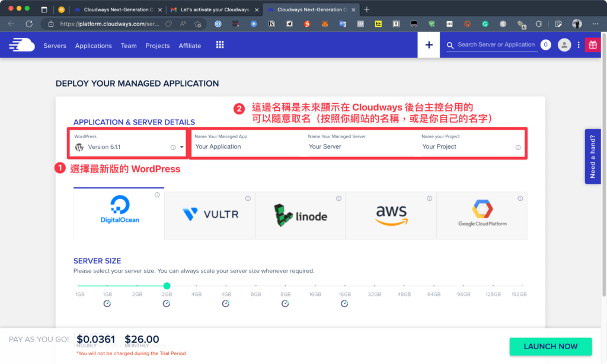Click the Cloudways cloud logo
Image resolution: width=607 pixels, height=364 pixels.
pos(22,45)
